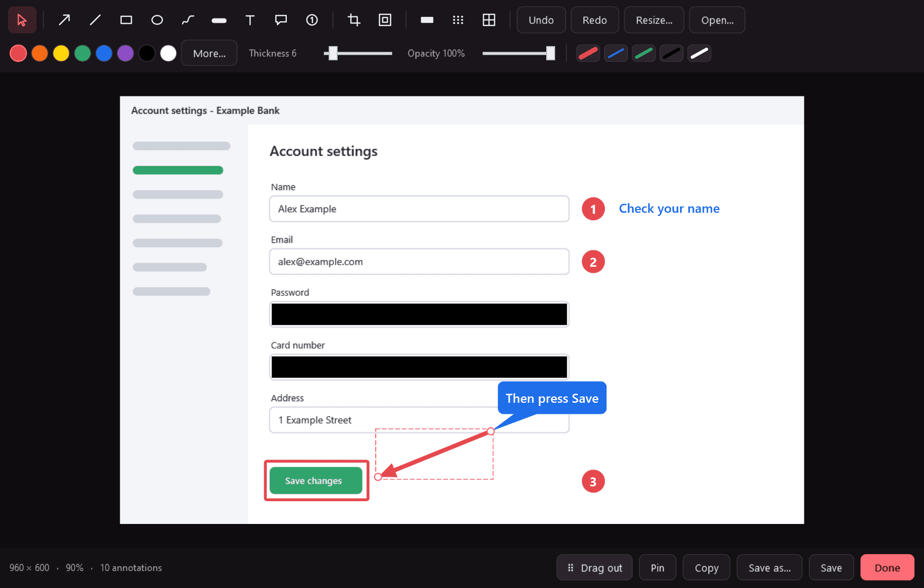Select the numbered step counter tool
The image size is (924, 588).
(x=312, y=20)
